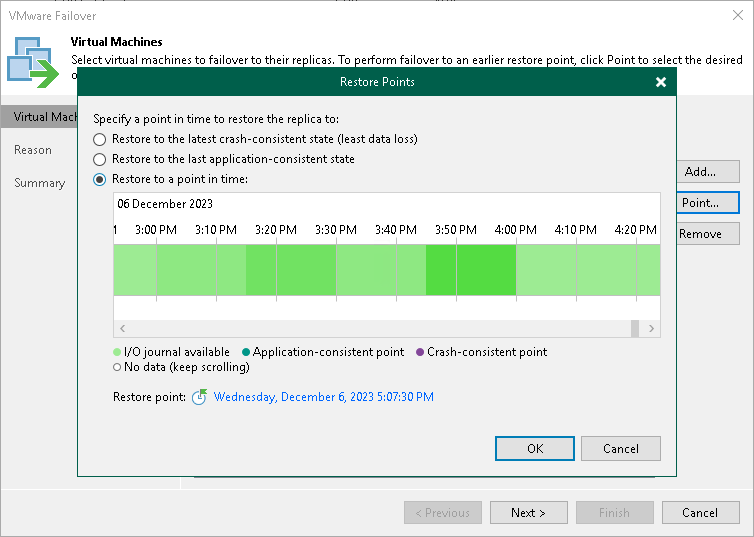This screenshot has height=537, width=754.
Task: Click Remove in VMware Failover window
Action: click(x=708, y=234)
